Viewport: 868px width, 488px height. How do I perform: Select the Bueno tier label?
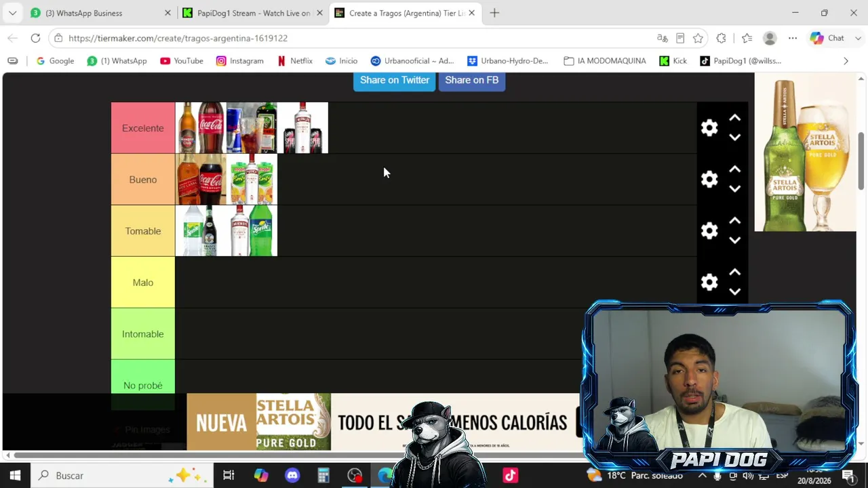click(143, 180)
